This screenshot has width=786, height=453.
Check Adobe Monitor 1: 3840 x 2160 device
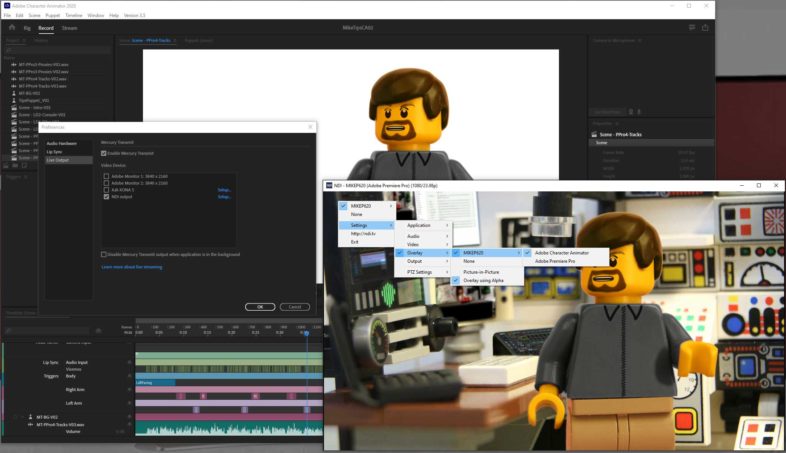pyautogui.click(x=106, y=176)
